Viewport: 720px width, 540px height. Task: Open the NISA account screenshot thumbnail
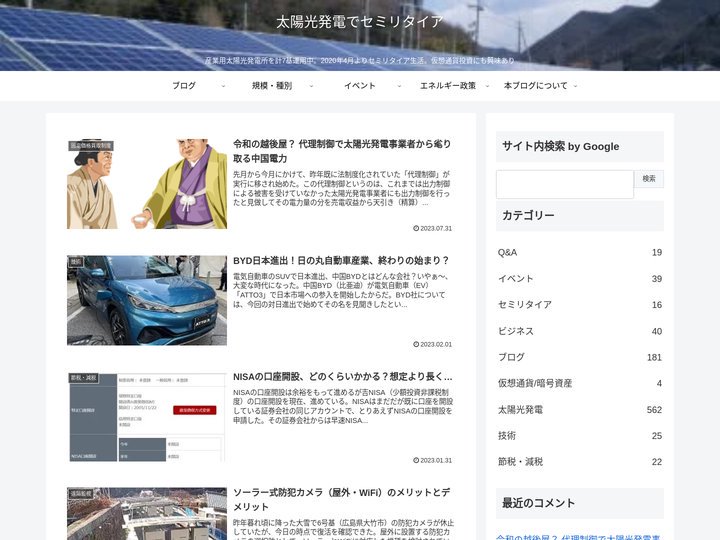tap(147, 417)
